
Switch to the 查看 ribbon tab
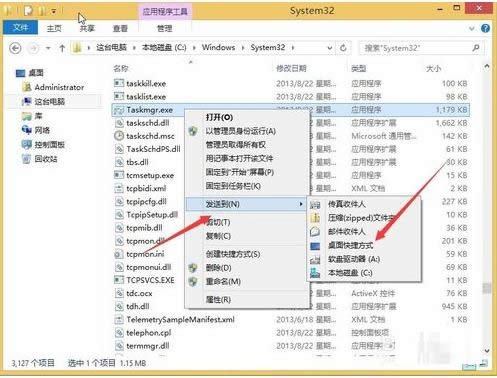[120, 28]
